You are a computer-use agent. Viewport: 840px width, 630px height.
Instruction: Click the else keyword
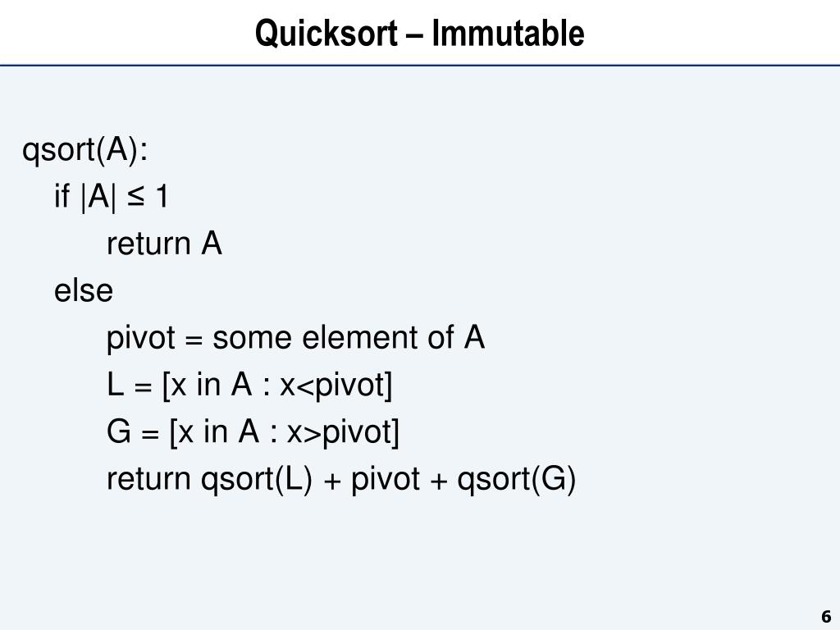pos(84,290)
